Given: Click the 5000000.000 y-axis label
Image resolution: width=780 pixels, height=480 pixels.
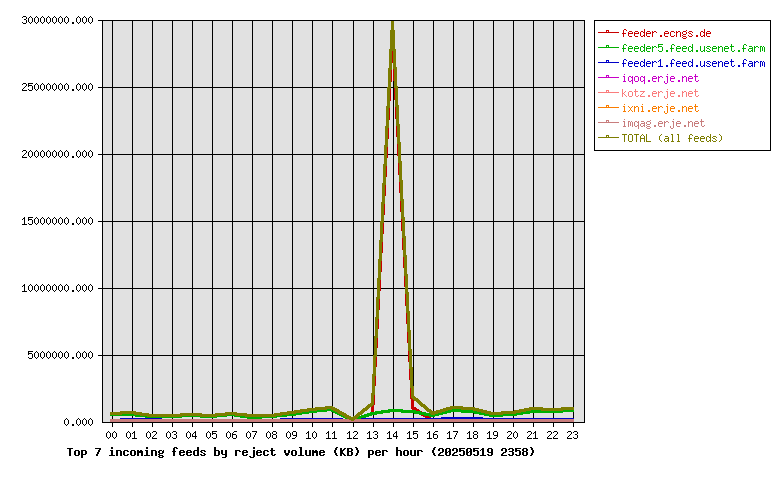Looking at the screenshot, I should pyautogui.click(x=60, y=355).
